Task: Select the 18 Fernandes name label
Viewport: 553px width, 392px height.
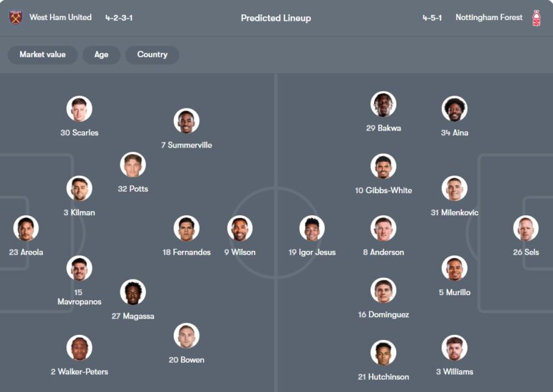Action: [x=187, y=252]
